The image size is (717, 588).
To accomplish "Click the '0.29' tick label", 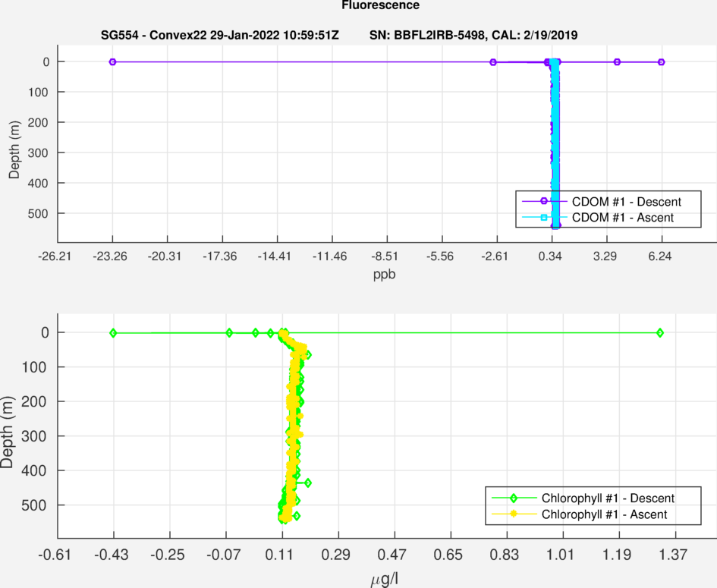I will [335, 555].
